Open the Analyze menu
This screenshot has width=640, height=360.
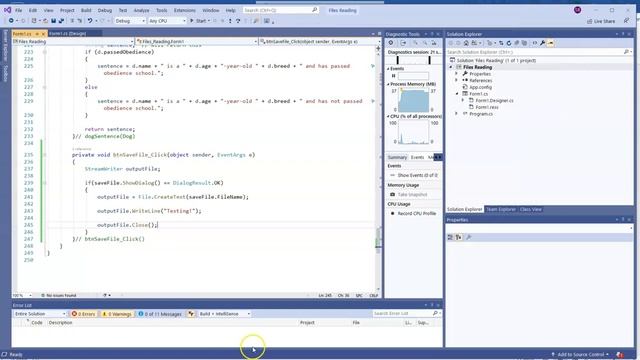pyautogui.click(x=141, y=10)
